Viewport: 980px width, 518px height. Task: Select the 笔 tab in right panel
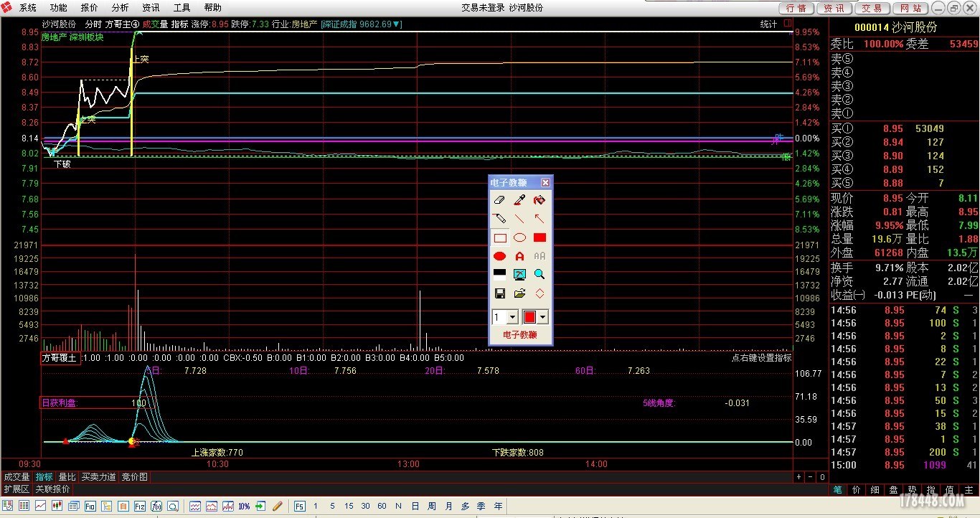point(838,489)
